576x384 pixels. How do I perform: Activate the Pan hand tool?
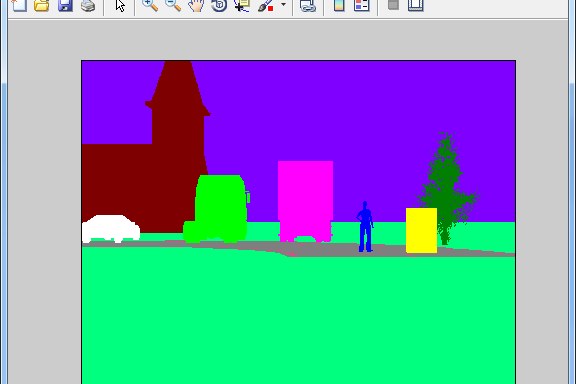tap(196, 5)
